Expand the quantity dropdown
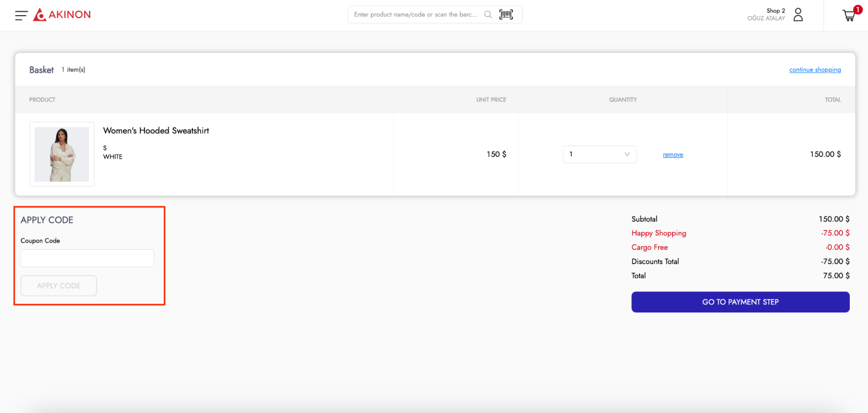The height and width of the screenshot is (413, 868). 599,154
